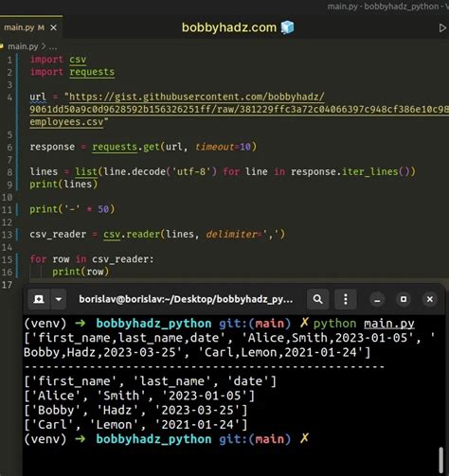The width and height of the screenshot is (449, 476).
Task: Minimize the terminal window
Action: tap(377, 299)
